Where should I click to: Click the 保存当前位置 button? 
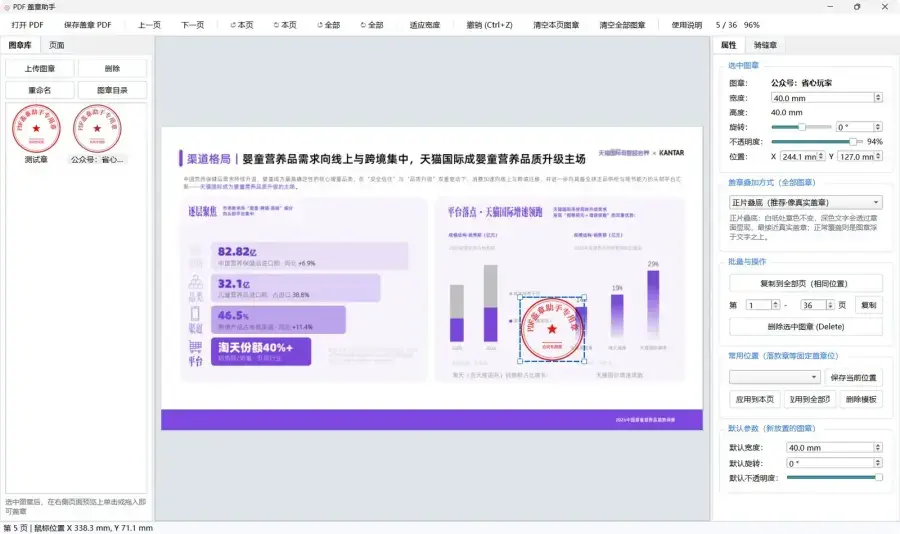click(x=854, y=377)
